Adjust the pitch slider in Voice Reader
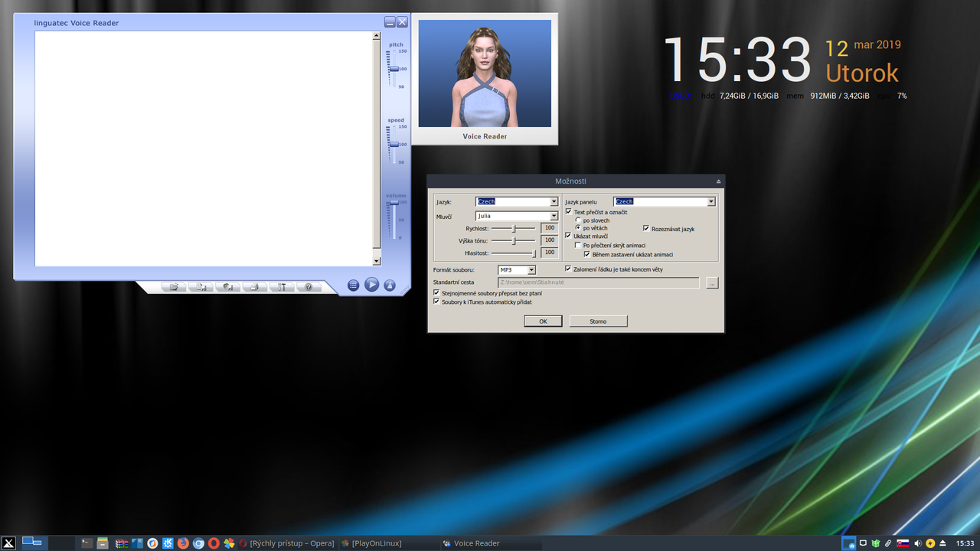The image size is (980, 551). 394,69
